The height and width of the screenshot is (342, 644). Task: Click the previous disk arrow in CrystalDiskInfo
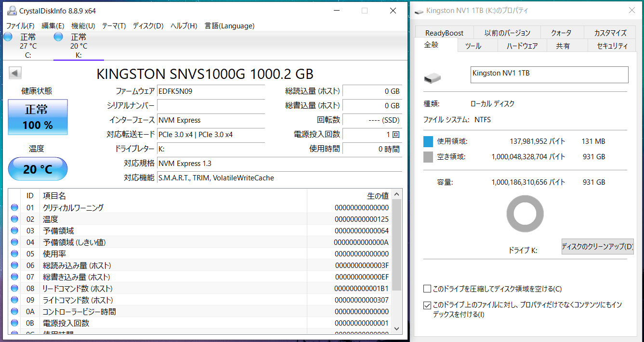[x=15, y=73]
